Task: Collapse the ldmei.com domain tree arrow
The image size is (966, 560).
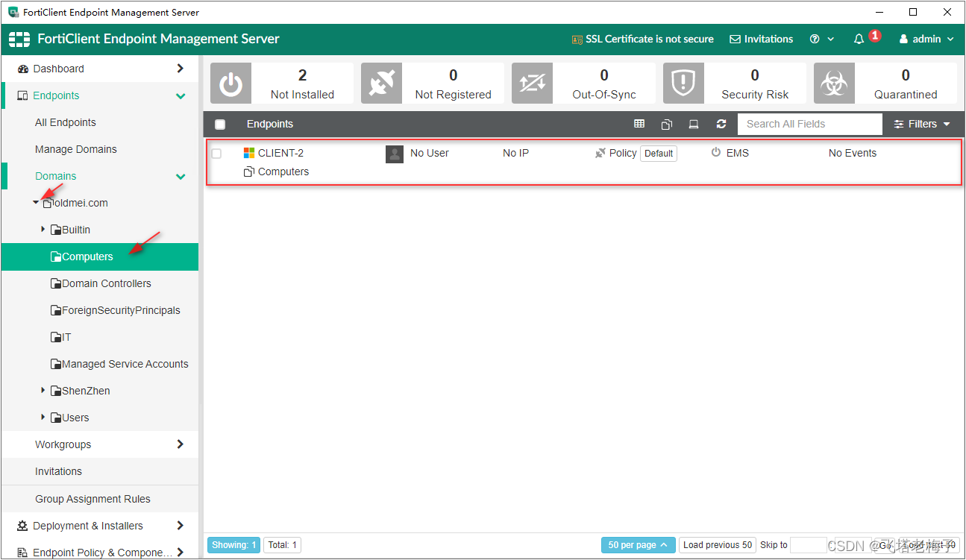Action: click(x=36, y=203)
